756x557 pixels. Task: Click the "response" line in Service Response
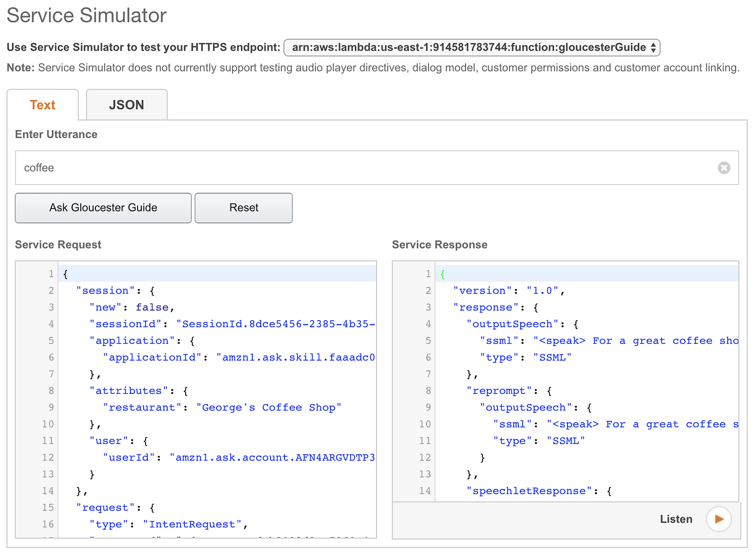coord(496,307)
